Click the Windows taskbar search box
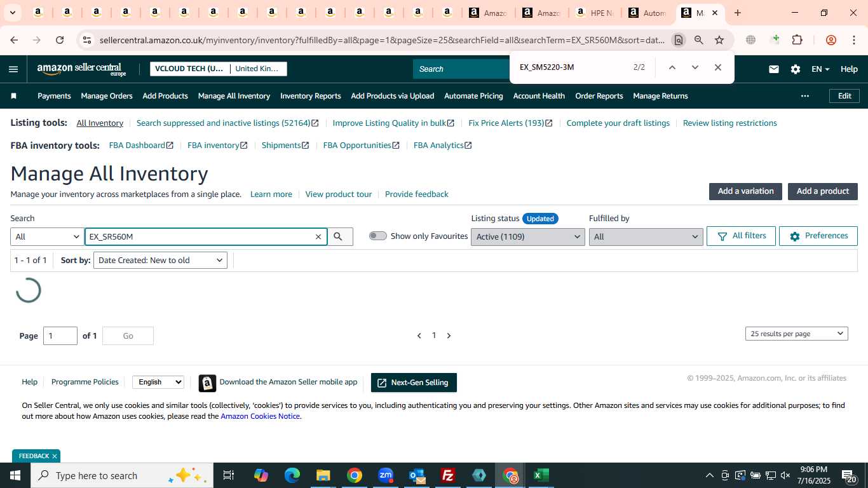 pos(121,475)
